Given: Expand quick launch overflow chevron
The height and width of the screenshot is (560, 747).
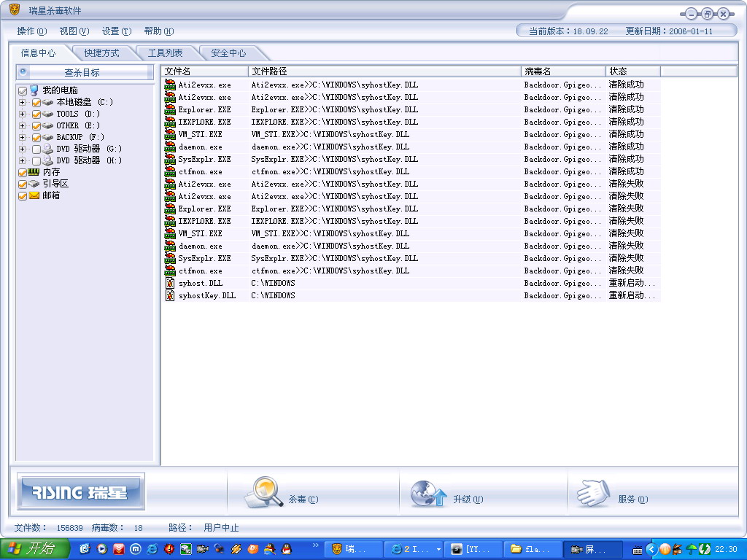Looking at the screenshot, I should 315,545.
